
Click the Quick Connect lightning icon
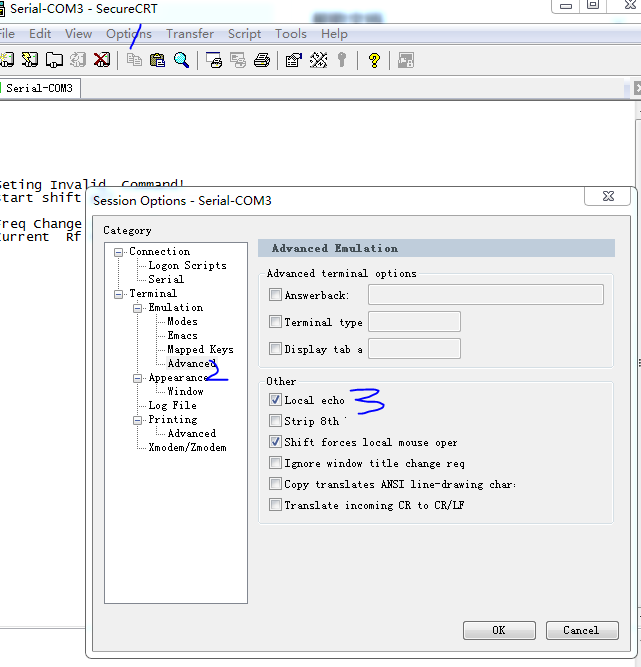pos(30,60)
